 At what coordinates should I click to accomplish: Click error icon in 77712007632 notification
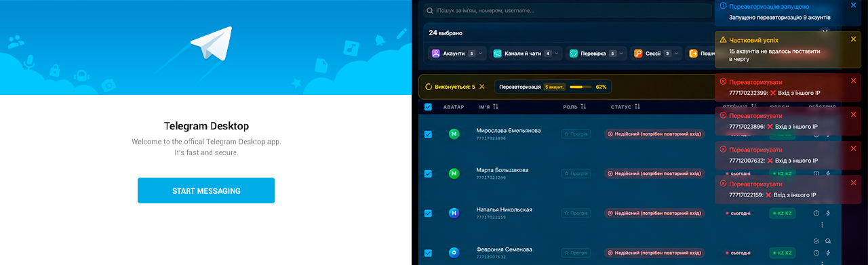(x=723, y=148)
